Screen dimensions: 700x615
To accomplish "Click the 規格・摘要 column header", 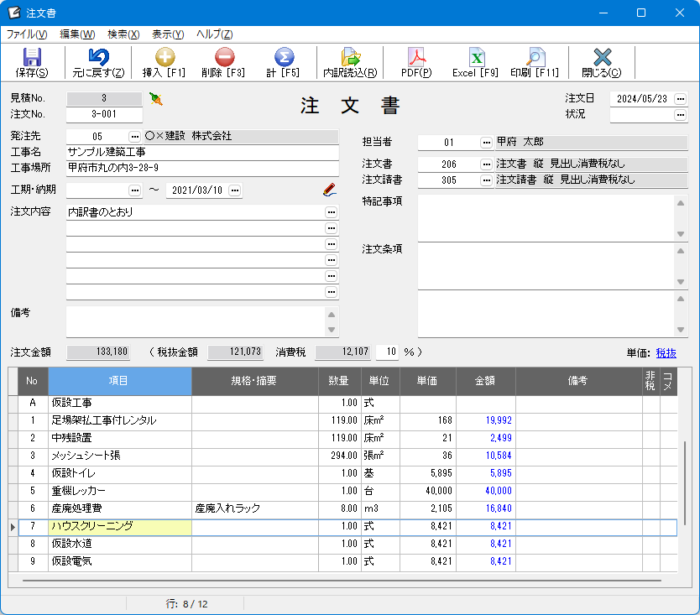I will coord(255,381).
